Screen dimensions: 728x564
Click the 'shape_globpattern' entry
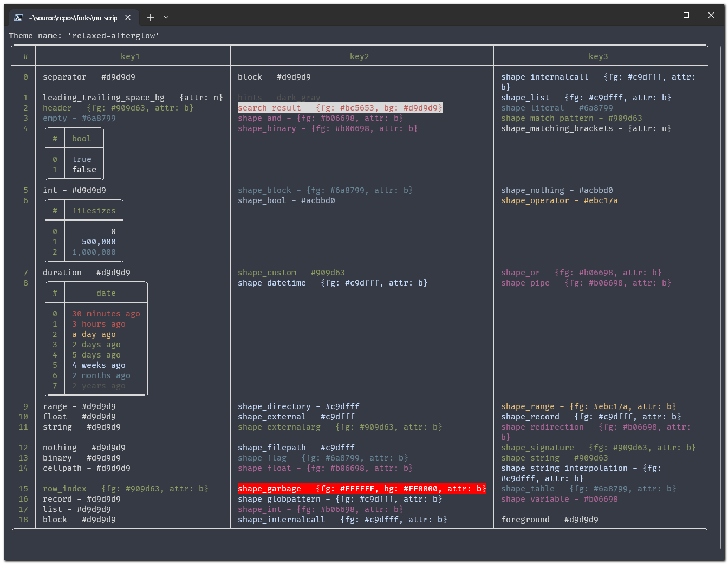coord(340,499)
